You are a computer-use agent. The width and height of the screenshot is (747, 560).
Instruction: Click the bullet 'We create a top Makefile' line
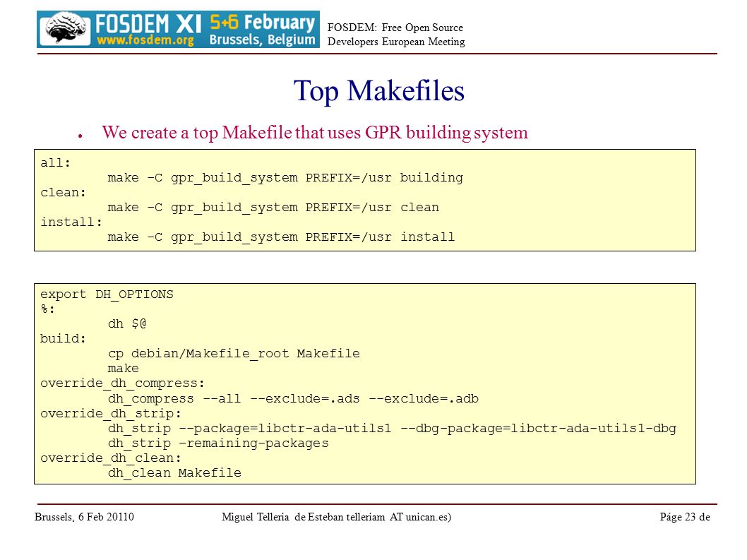tap(314, 133)
